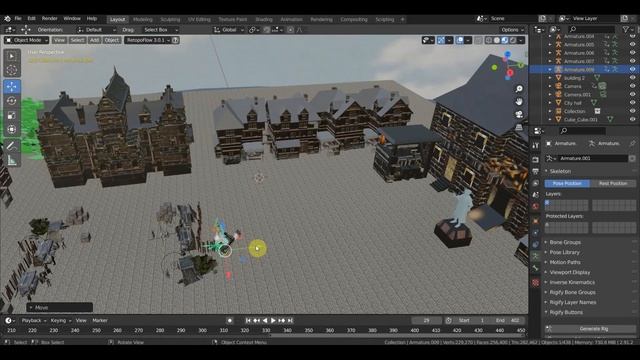This screenshot has height=360, width=640.
Task: Jump to the timeline start frame button
Action: point(248,320)
